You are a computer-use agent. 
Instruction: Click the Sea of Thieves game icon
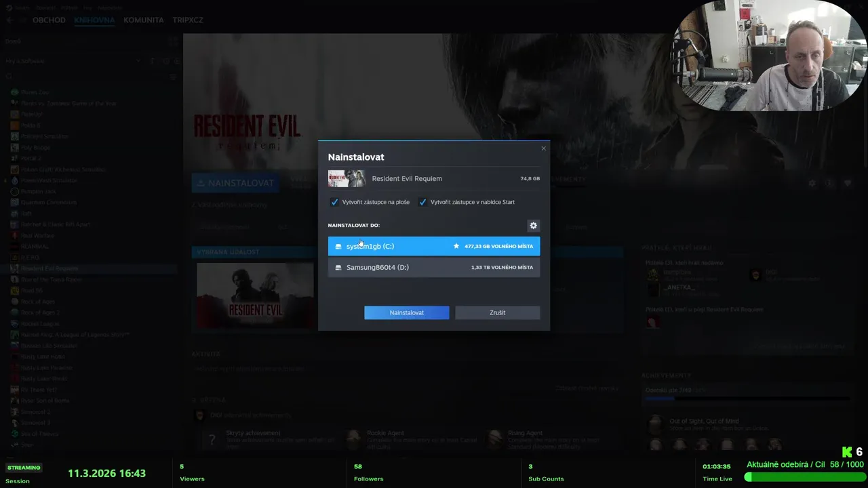coord(14,434)
